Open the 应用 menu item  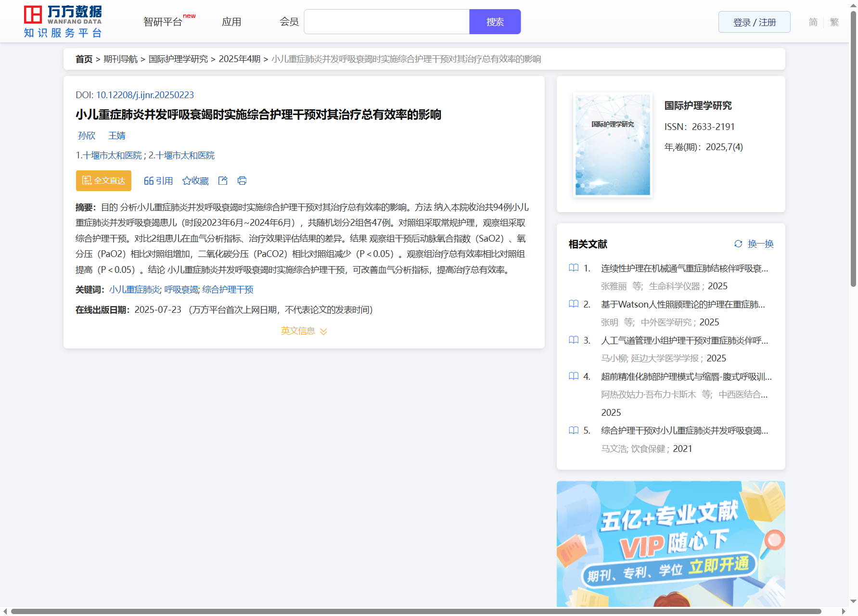(231, 22)
